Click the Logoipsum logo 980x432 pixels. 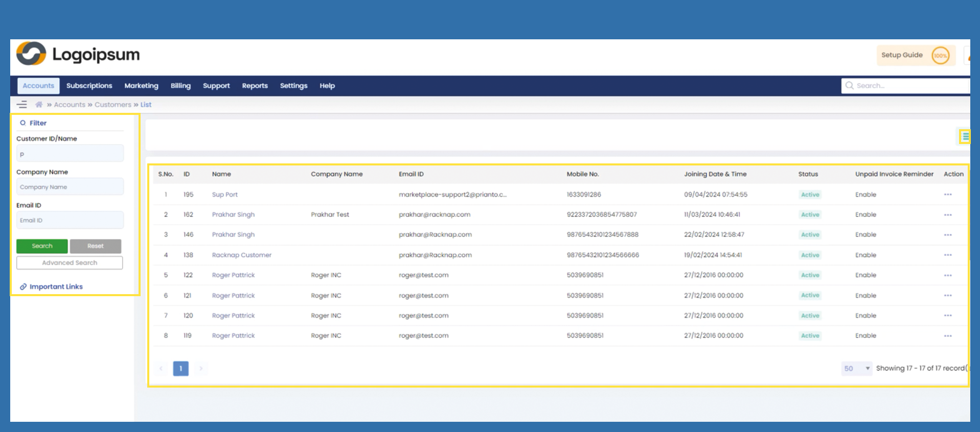pos(78,54)
